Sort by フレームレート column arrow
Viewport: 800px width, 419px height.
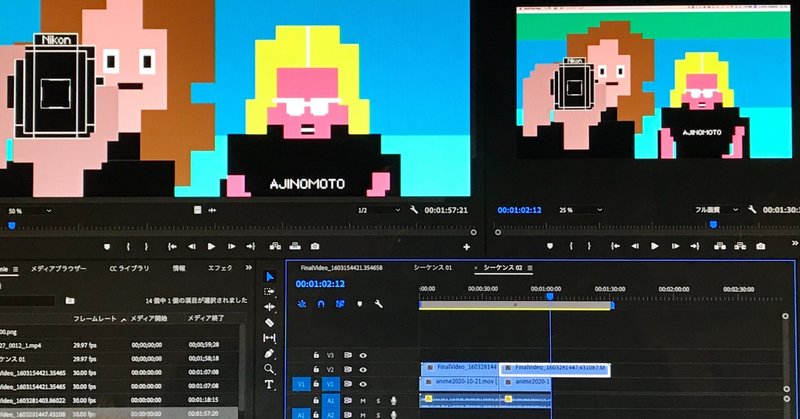[x=123, y=319]
